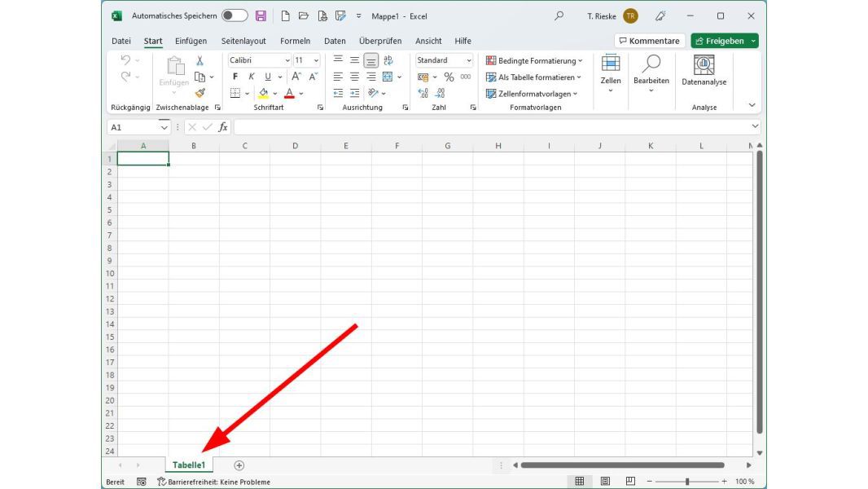
Task: Open the Calibri font dropdown
Action: point(287,60)
